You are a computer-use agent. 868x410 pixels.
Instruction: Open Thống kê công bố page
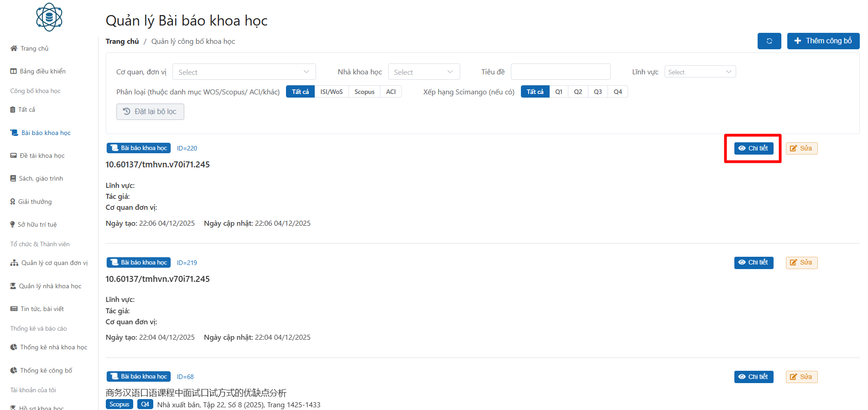click(46, 370)
